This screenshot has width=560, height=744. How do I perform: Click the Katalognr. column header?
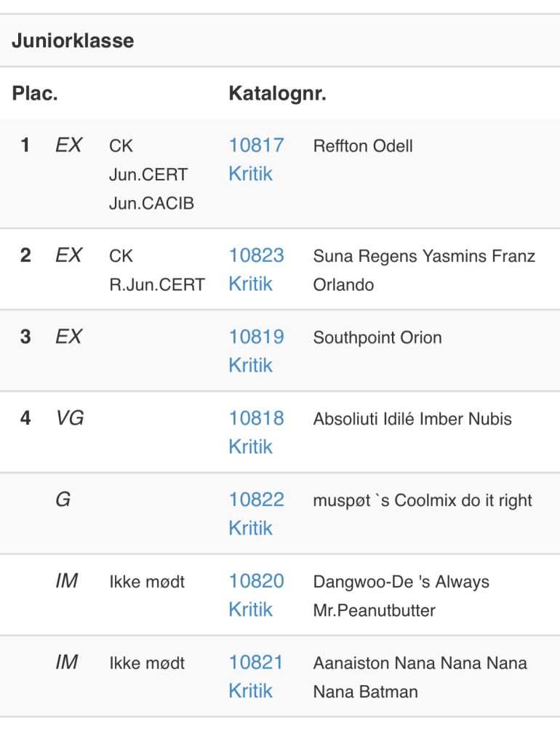click(277, 94)
